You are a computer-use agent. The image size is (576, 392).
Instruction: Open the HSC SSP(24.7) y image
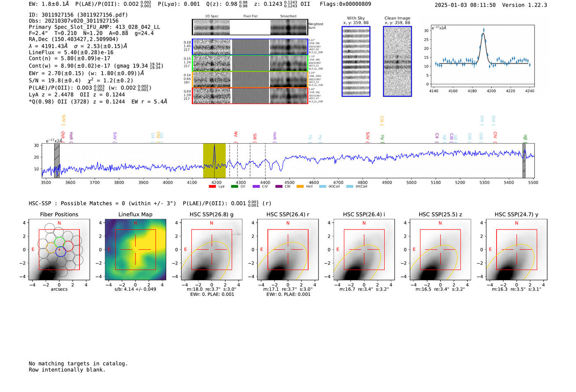point(516,250)
